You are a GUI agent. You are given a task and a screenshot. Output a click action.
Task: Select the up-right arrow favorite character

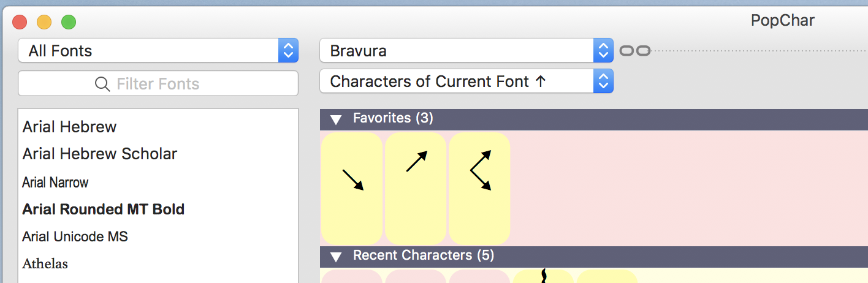[416, 188]
